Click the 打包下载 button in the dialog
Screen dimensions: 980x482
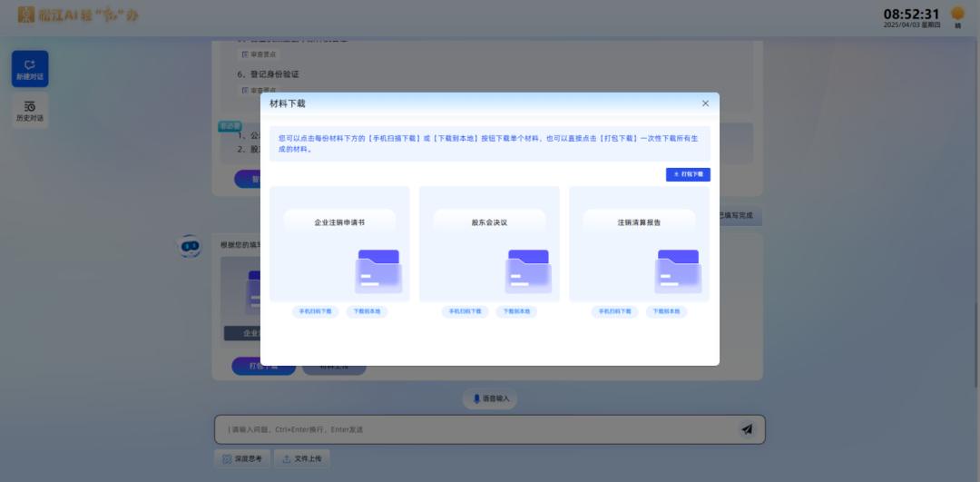688,174
